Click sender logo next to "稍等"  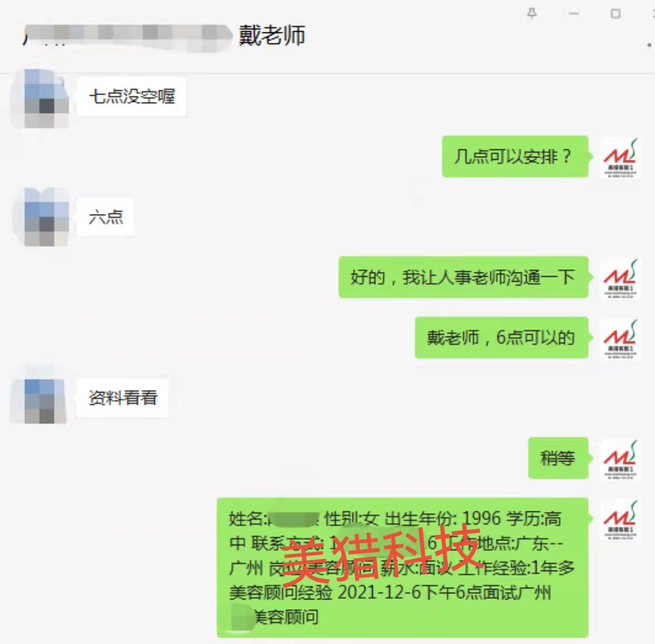pos(620,459)
